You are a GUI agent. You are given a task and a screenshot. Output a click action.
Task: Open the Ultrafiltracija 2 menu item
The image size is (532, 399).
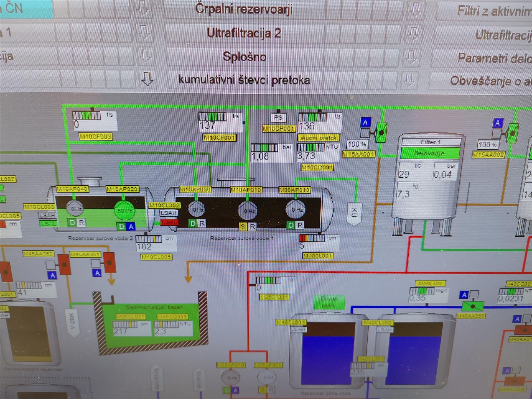(244, 33)
